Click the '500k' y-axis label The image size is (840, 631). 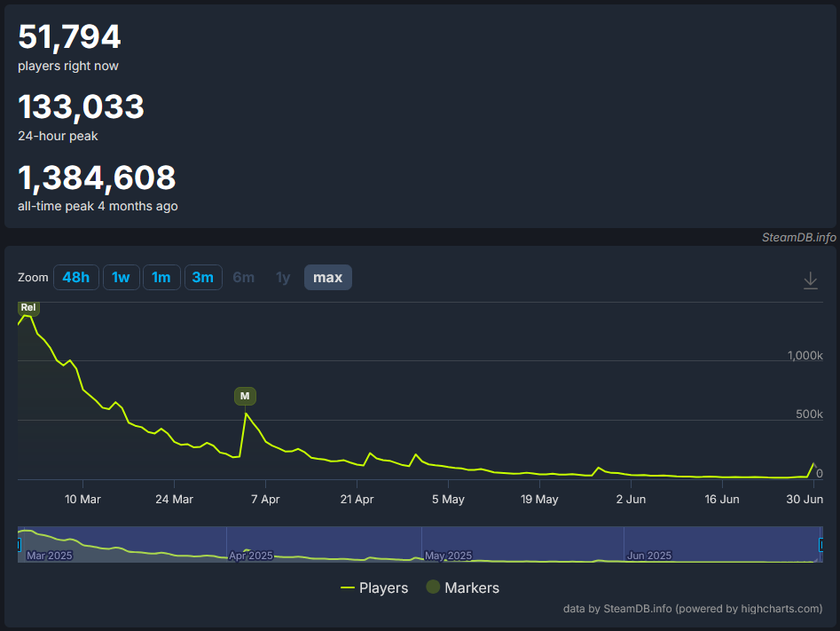point(810,414)
